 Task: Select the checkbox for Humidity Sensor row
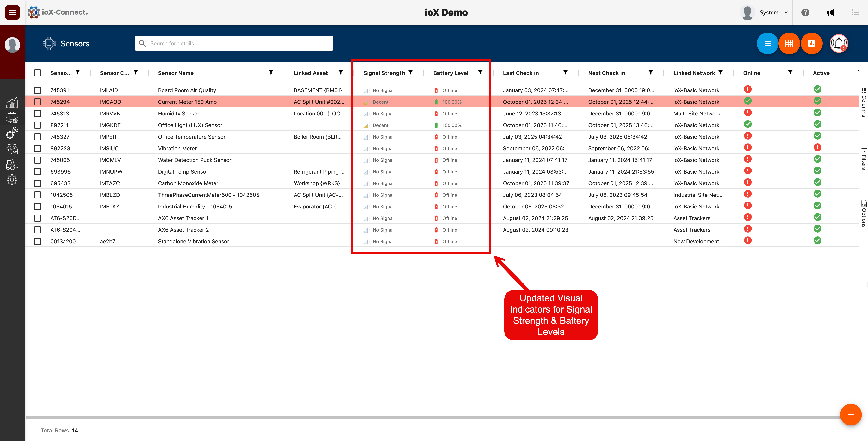[x=37, y=114]
